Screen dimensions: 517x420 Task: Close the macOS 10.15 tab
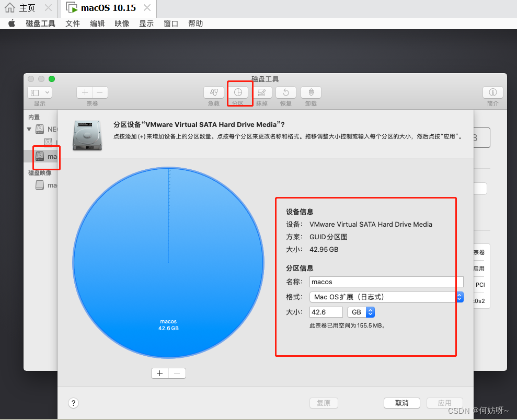pyautogui.click(x=147, y=8)
